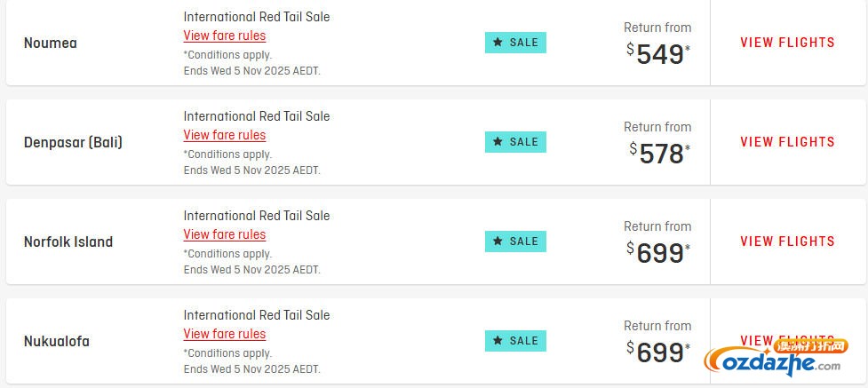Select the Denpasar (Bali) destination name
The width and height of the screenshot is (868, 388).
coord(73,142)
